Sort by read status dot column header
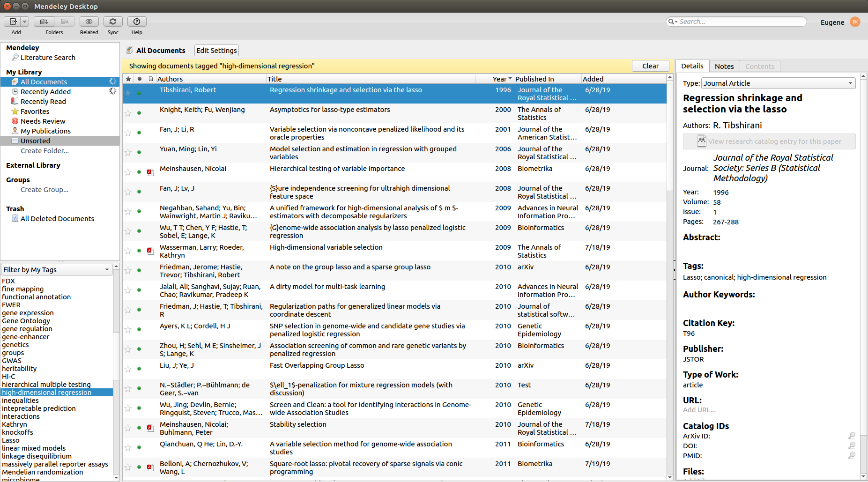The width and height of the screenshot is (868, 482). pyautogui.click(x=139, y=79)
